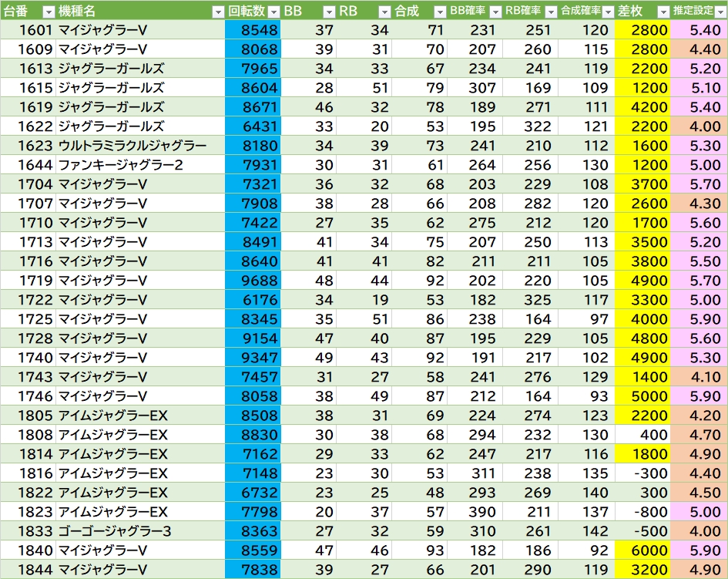
Task: Click the 合成確率 value 93 cell
Action: pos(586,396)
